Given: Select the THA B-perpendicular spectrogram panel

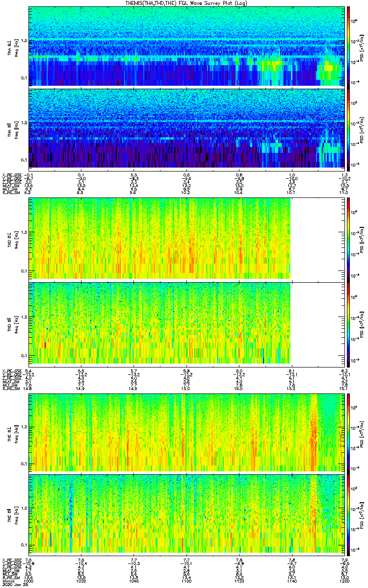Looking at the screenshot, I should click(x=186, y=47).
